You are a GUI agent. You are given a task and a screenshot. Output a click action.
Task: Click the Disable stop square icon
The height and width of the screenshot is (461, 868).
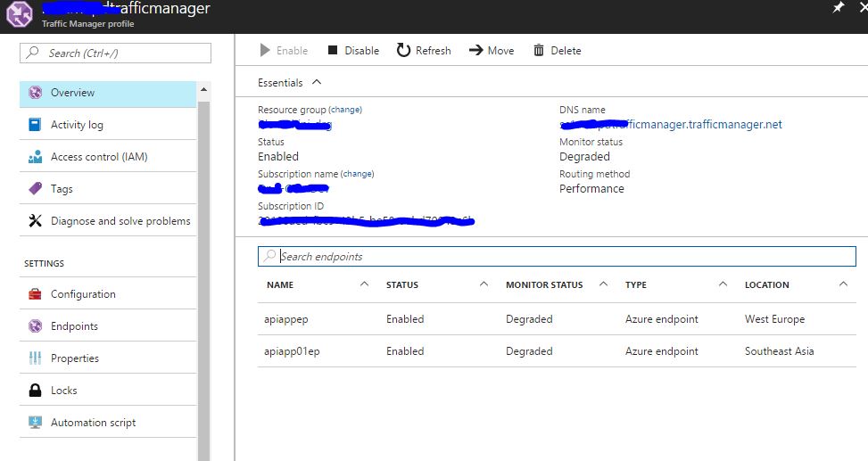click(333, 50)
